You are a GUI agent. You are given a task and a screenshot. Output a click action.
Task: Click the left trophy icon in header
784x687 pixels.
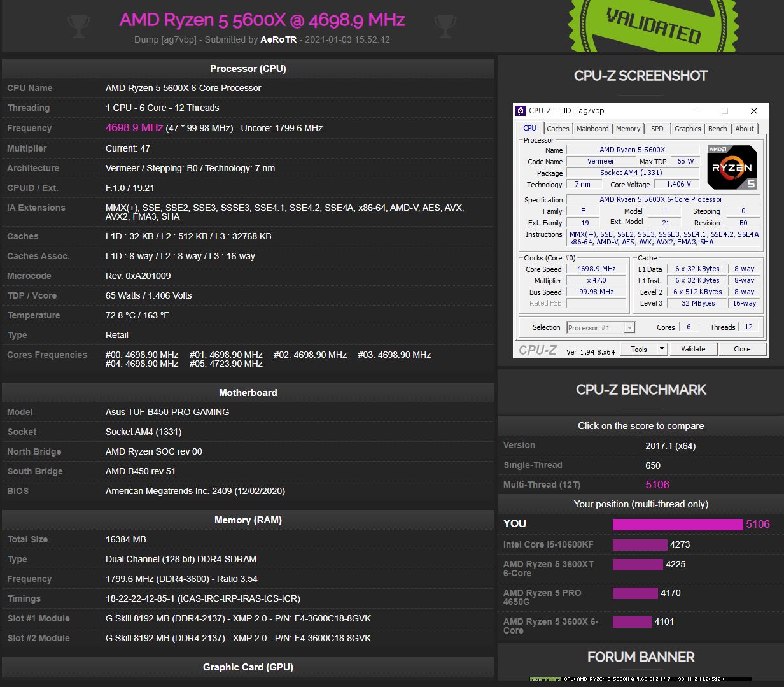(x=79, y=26)
